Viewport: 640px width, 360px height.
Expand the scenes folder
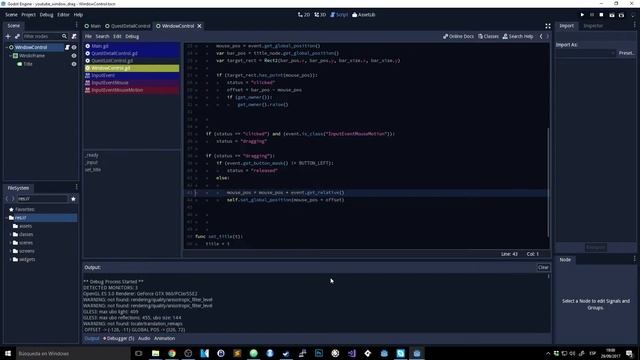(x=11, y=243)
